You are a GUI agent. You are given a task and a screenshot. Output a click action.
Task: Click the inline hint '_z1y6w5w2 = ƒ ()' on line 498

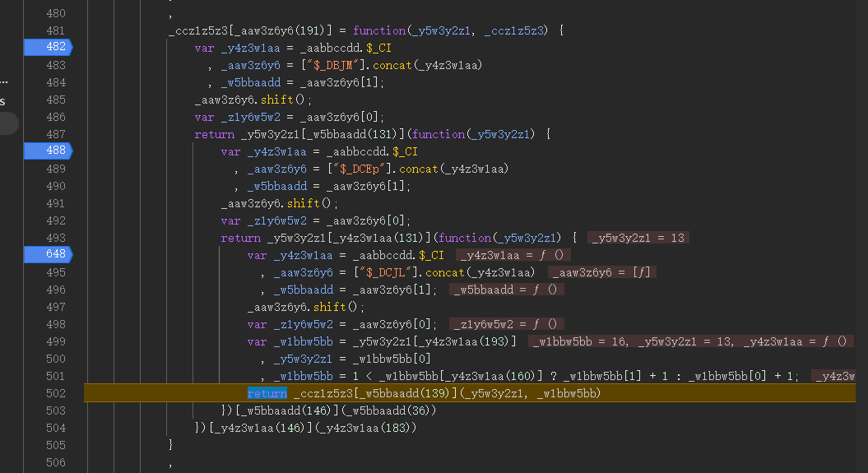tap(506, 324)
